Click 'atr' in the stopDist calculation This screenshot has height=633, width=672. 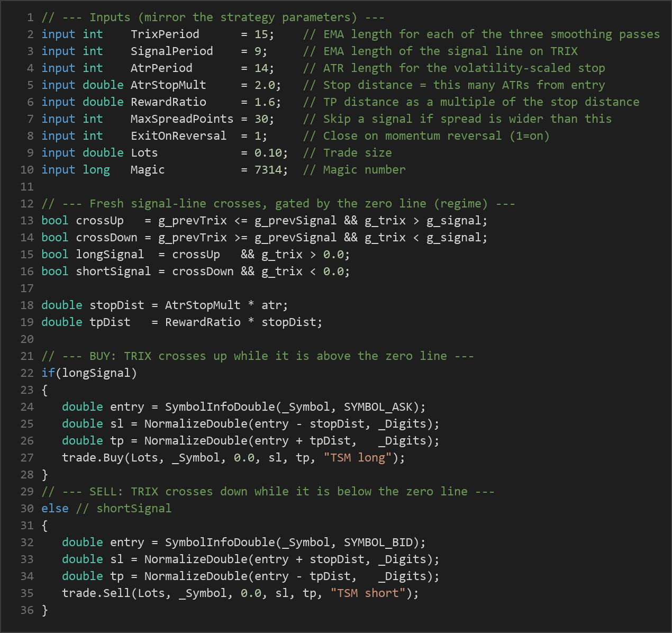[271, 305]
